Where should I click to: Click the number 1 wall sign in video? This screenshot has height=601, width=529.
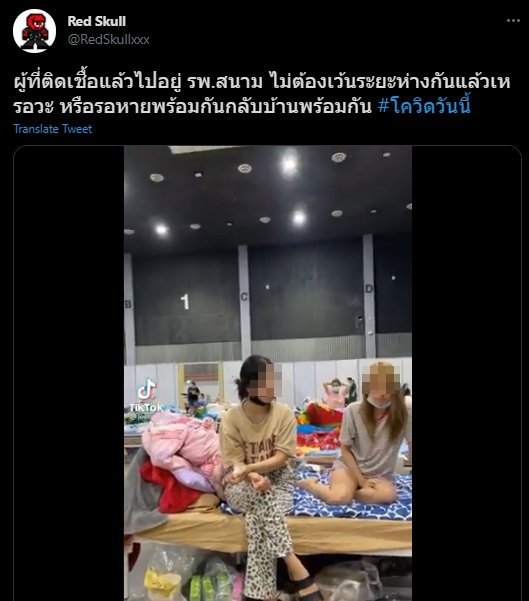[186, 302]
